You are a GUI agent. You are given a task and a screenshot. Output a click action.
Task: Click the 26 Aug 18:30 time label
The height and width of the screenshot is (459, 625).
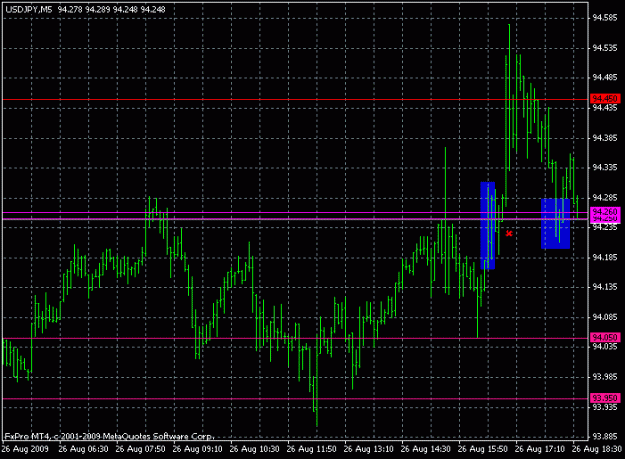(597, 449)
